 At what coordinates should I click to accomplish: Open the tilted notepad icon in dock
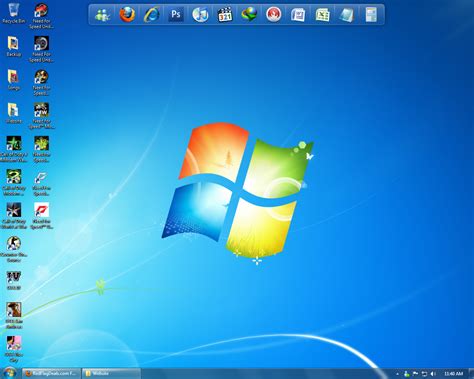click(347, 15)
